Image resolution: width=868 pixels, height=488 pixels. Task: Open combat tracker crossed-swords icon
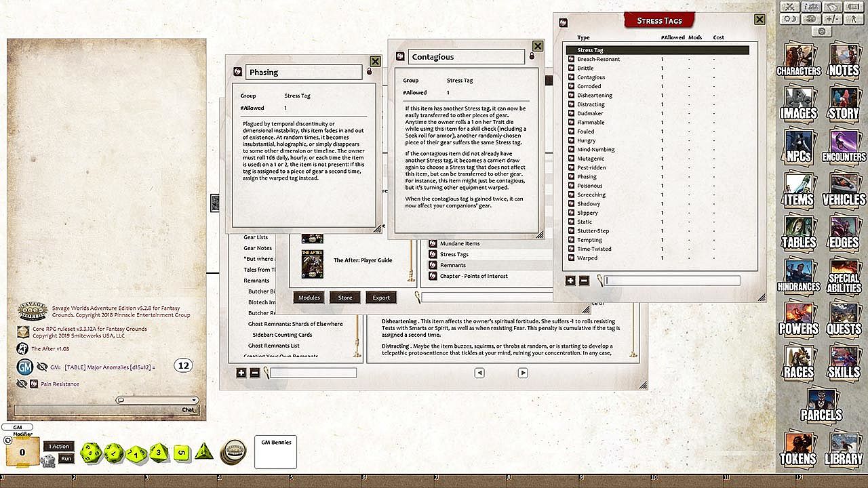tap(789, 7)
